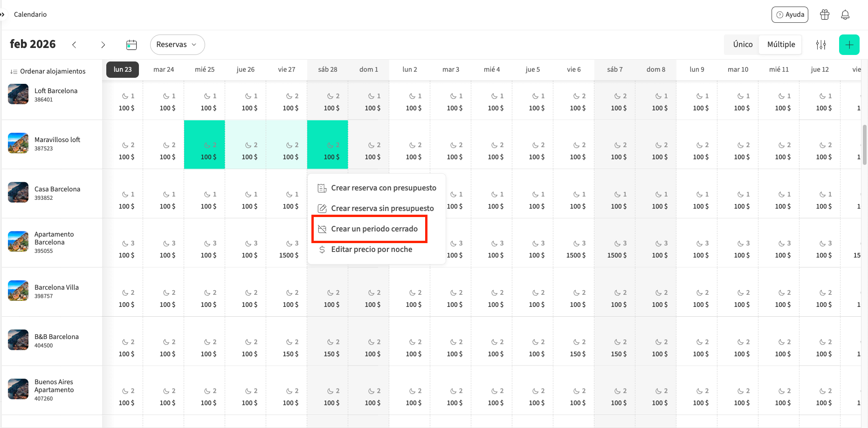Select Crear un periodo cerrado
This screenshot has width=868, height=428.
click(374, 229)
